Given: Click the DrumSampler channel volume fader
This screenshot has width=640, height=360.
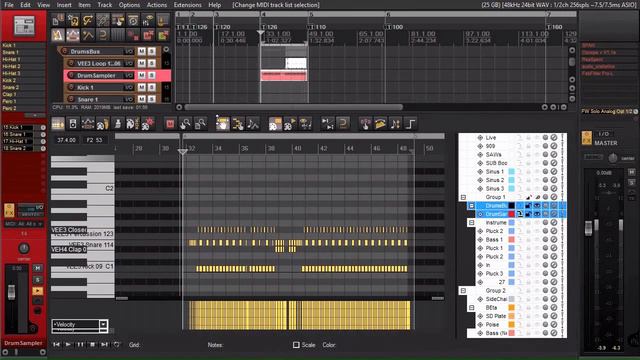Looking at the screenshot, I should pos(11,292).
